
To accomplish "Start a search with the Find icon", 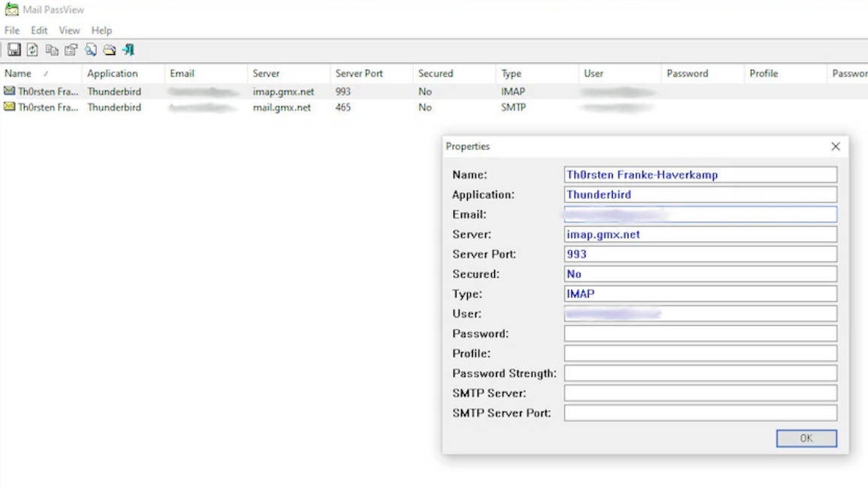I will [90, 50].
